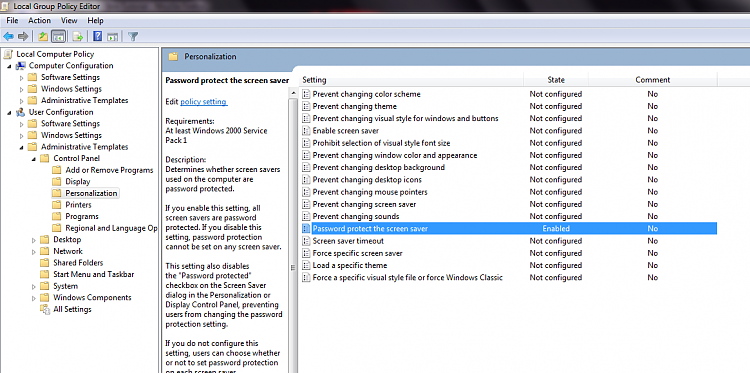Click the folder icon beside Shared Folders
The width and height of the screenshot is (750, 373).
coord(45,263)
